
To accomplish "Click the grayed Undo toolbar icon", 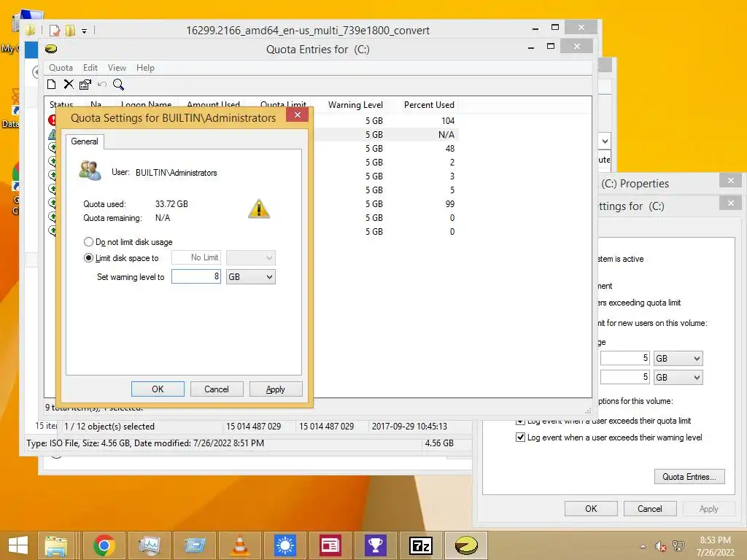I will click(102, 85).
